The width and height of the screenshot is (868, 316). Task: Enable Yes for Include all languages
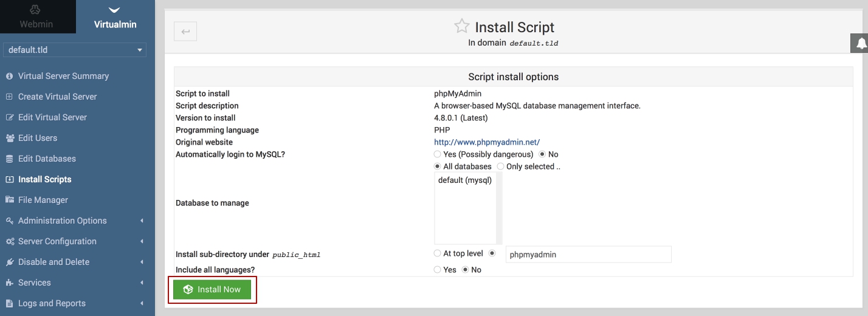tap(438, 270)
